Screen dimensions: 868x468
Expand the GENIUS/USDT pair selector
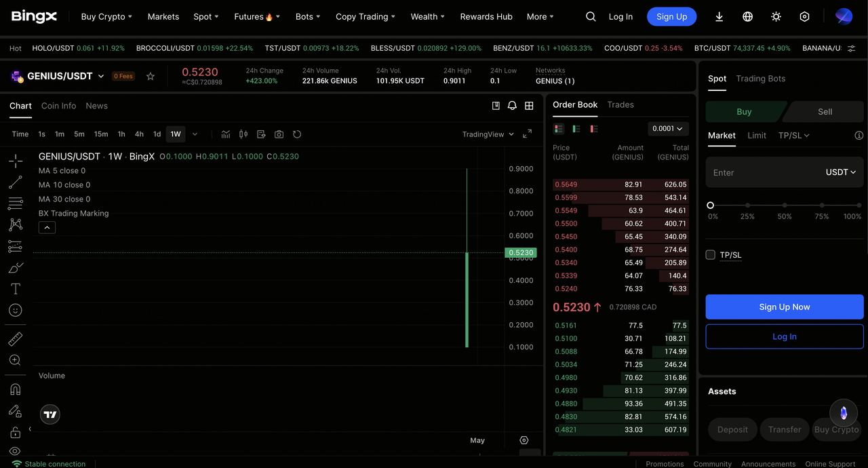coord(101,77)
